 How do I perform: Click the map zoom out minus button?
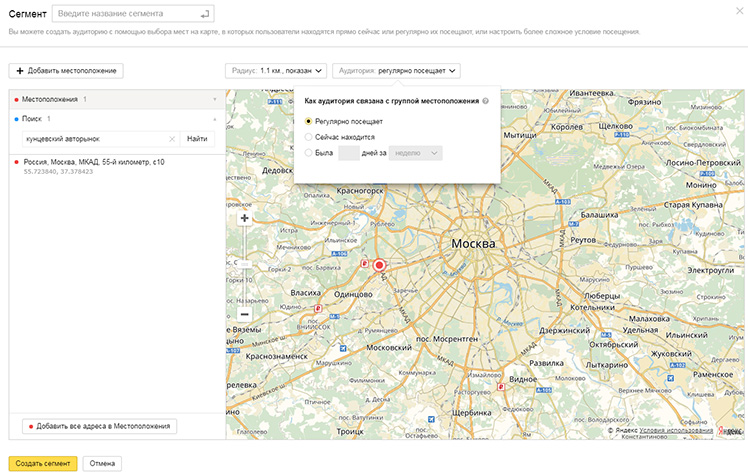tap(244, 314)
